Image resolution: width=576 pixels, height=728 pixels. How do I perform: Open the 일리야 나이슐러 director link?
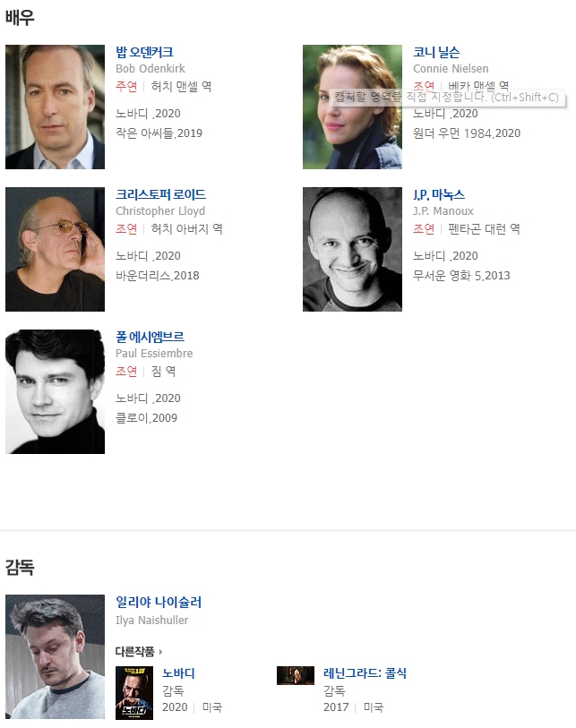(159, 602)
